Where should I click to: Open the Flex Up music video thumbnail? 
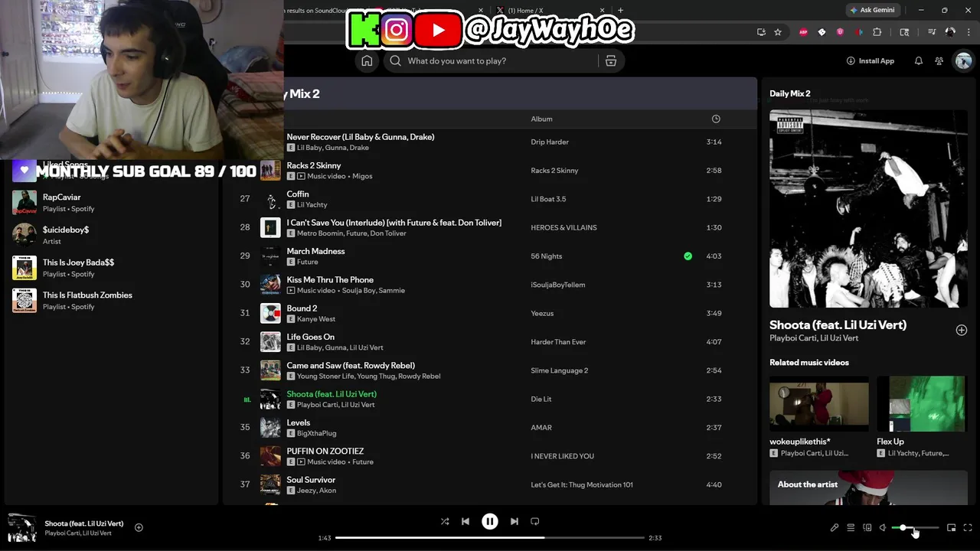[x=922, y=403]
